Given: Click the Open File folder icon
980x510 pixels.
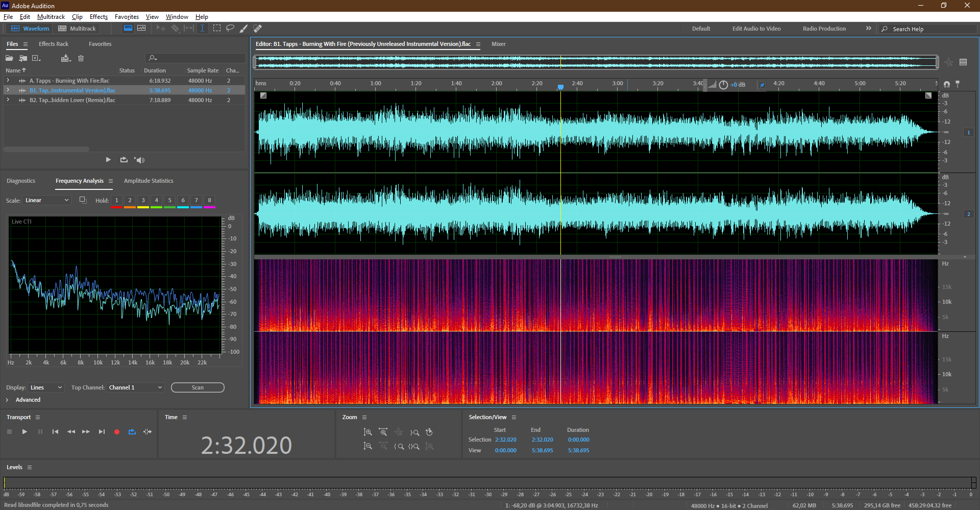Looking at the screenshot, I should coord(9,58).
